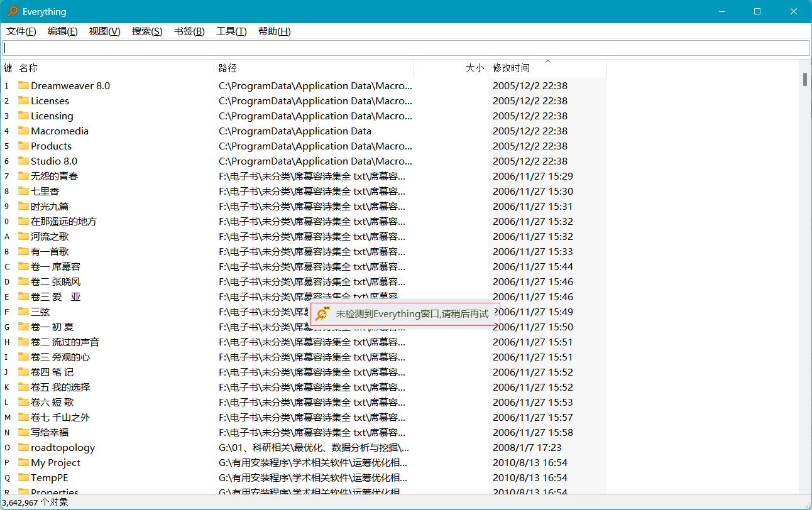Image resolution: width=812 pixels, height=510 pixels.
Task: Click the roadtopology folder icon
Action: coord(24,447)
